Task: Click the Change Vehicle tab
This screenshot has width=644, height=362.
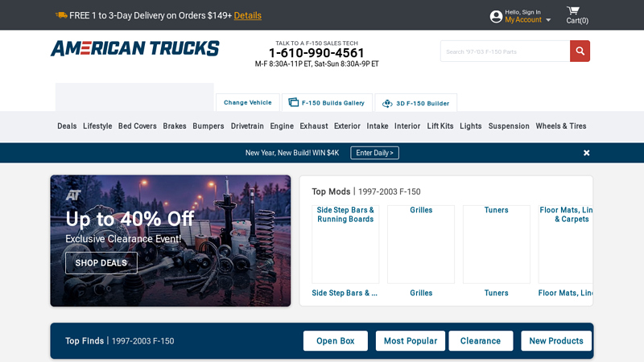Action: 248,103
